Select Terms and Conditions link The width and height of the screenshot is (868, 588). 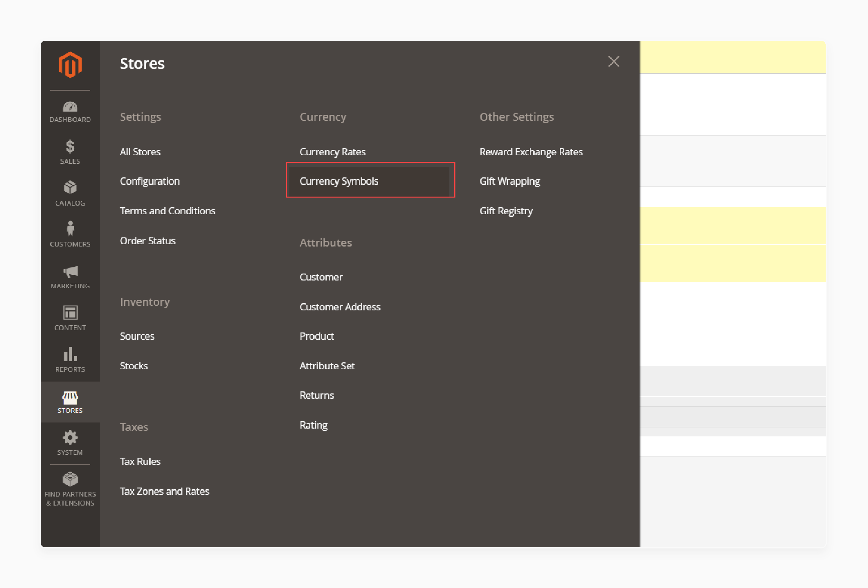tap(167, 211)
